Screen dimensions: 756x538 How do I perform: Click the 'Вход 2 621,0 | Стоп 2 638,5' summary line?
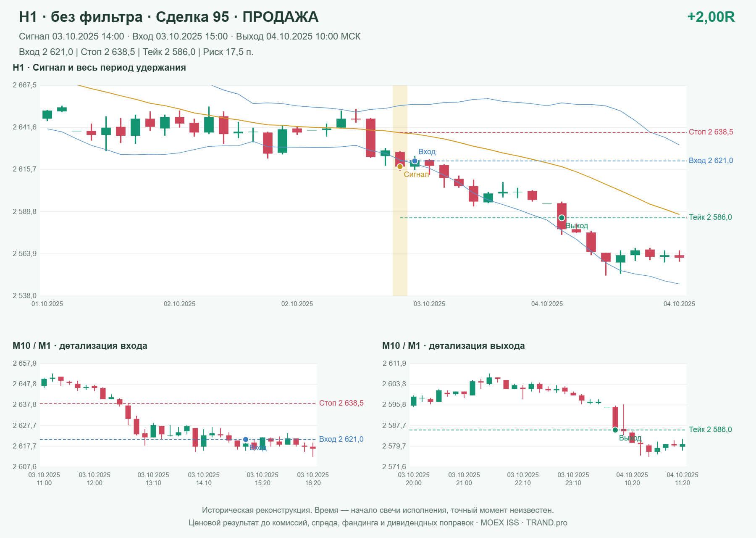(136, 52)
